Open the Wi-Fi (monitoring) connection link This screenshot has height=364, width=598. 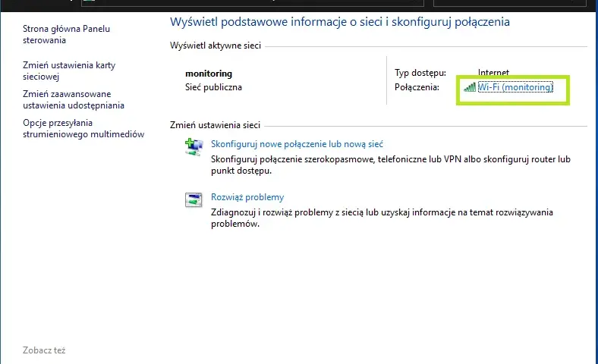point(515,87)
